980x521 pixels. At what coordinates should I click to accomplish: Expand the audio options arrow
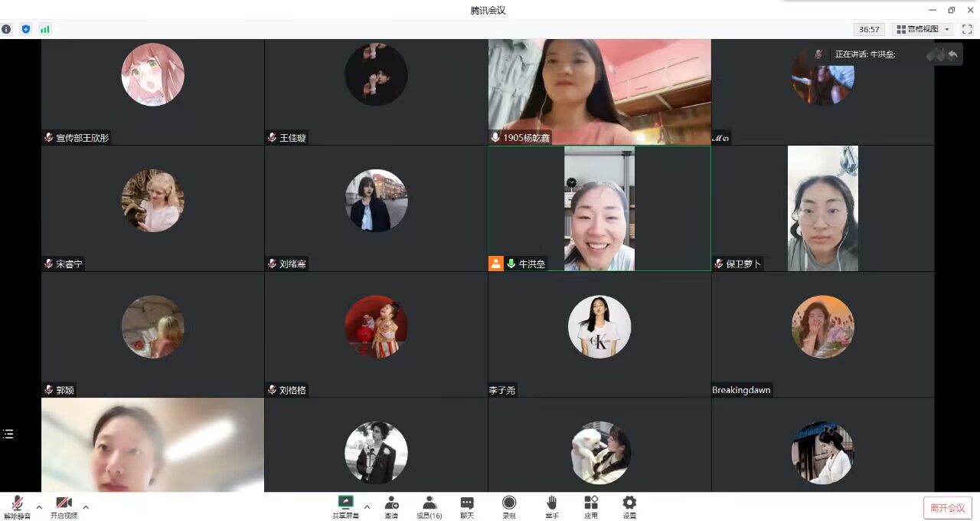click(39, 507)
